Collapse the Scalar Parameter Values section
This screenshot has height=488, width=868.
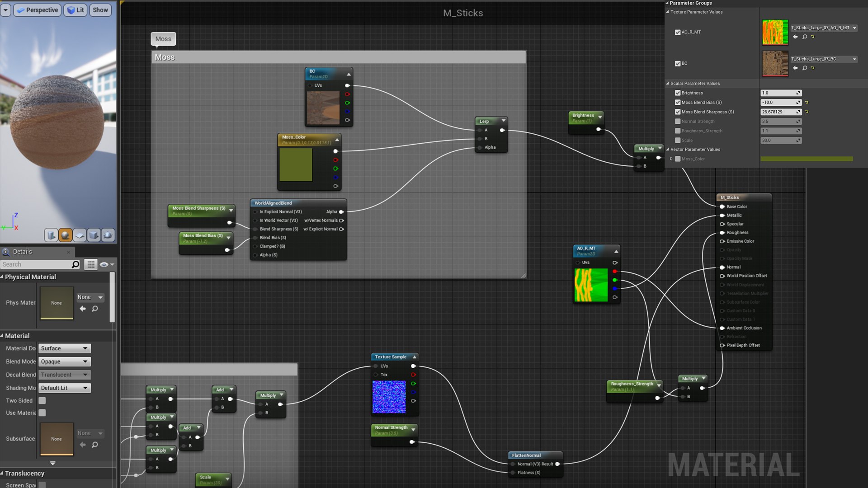tap(668, 84)
